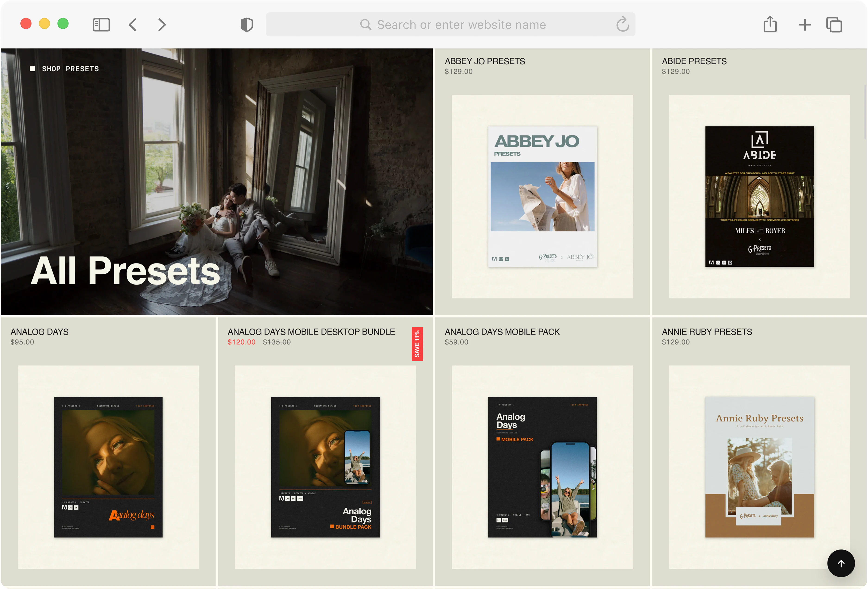The height and width of the screenshot is (589, 868).
Task: Click the page scrollbar on the right
Action: click(x=865, y=112)
